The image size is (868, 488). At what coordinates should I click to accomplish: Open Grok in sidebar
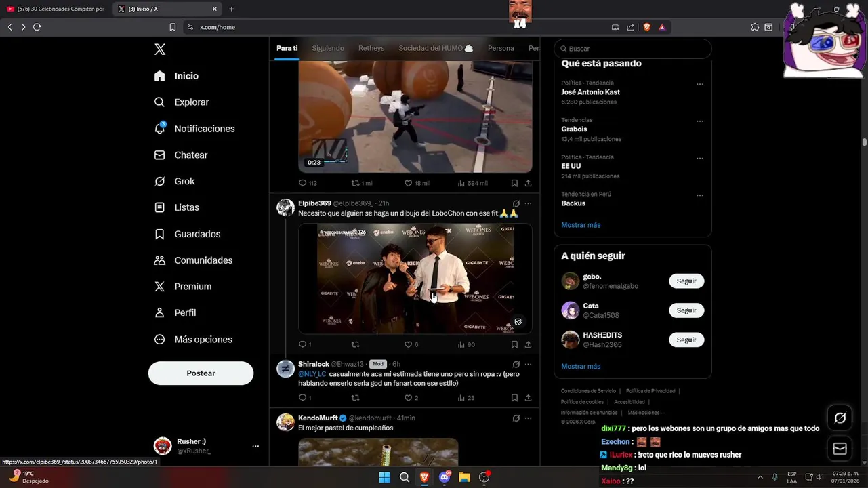pyautogui.click(x=175, y=182)
